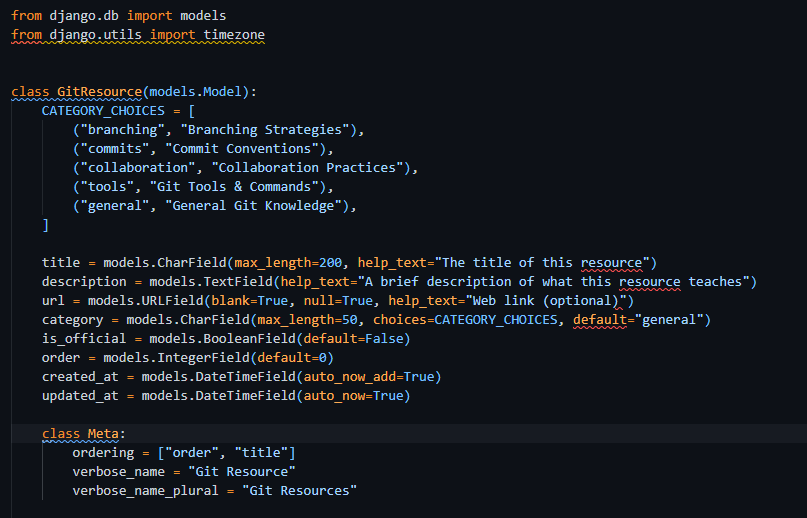
Task: Click 'Meta' inner class name
Action: tap(103, 434)
